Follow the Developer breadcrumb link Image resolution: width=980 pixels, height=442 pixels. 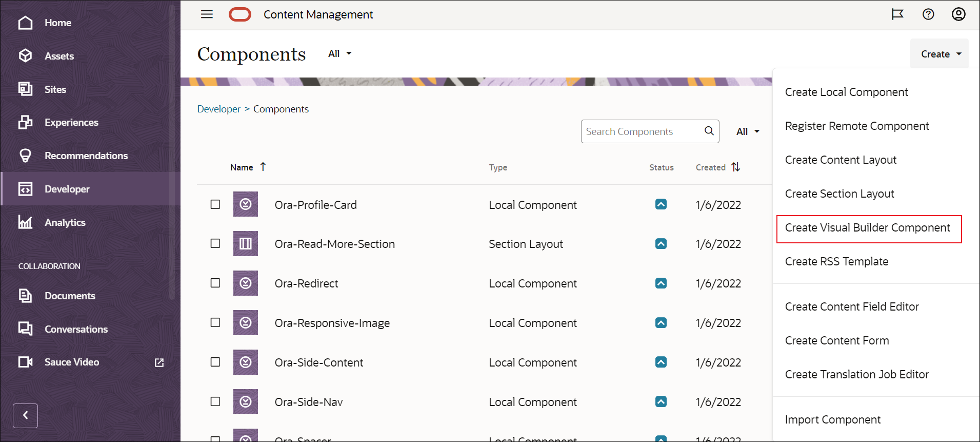[x=219, y=109]
